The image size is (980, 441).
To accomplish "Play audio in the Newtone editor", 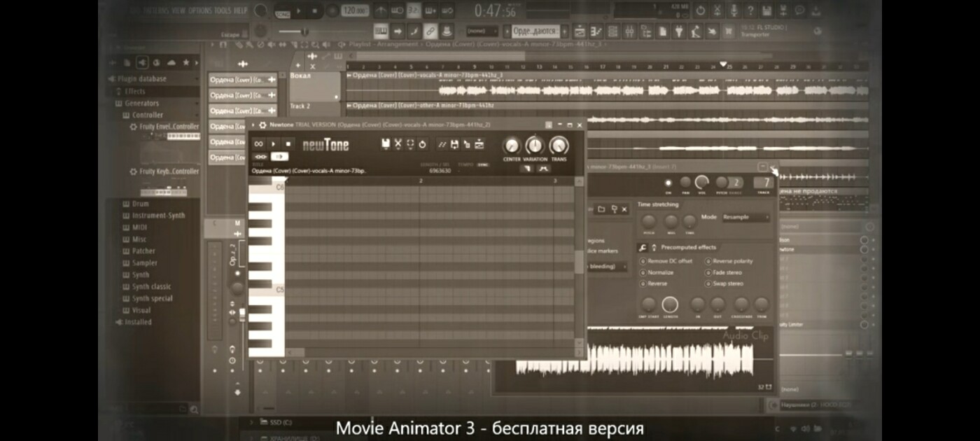I will tap(274, 143).
